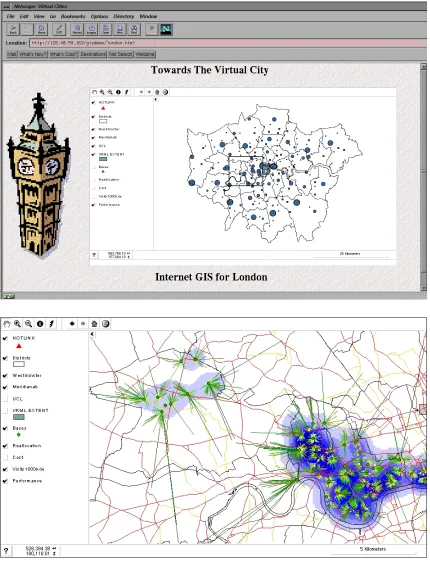Click the Netscape page vertical scrollbar
430x563 pixels.
pyautogui.click(x=424, y=177)
